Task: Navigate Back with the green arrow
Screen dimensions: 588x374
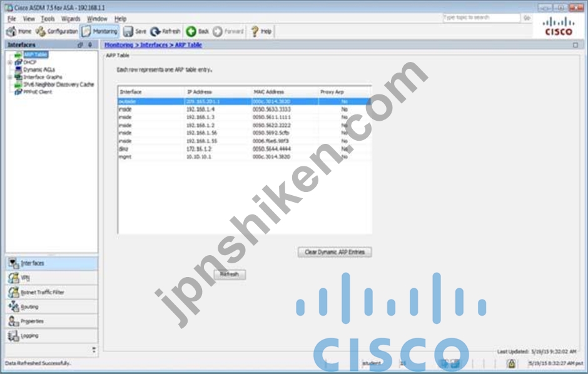Action: click(x=197, y=31)
